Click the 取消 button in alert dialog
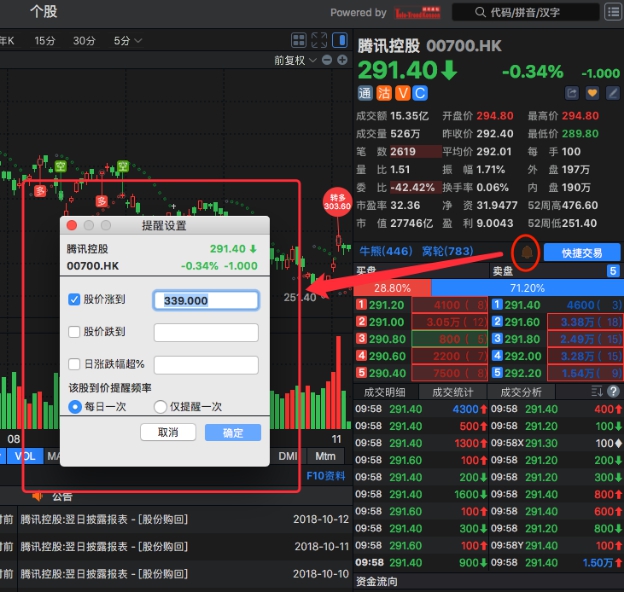Viewport: 624px width, 592px height. pyautogui.click(x=168, y=432)
